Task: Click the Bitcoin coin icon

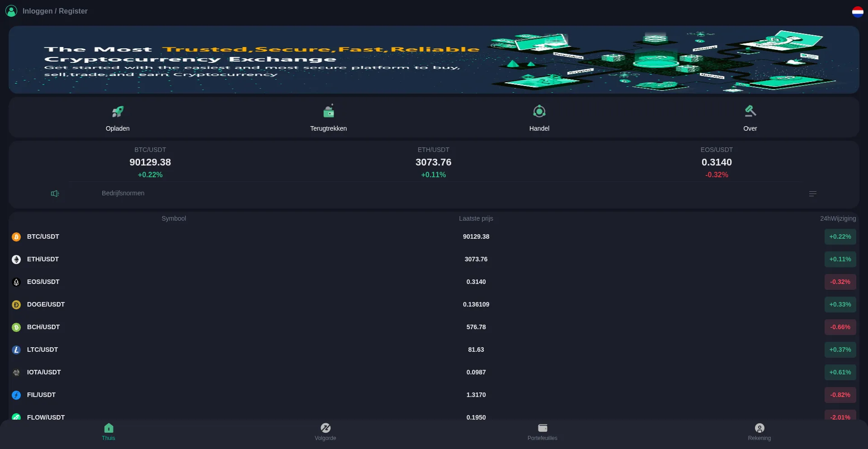Action: click(x=16, y=237)
